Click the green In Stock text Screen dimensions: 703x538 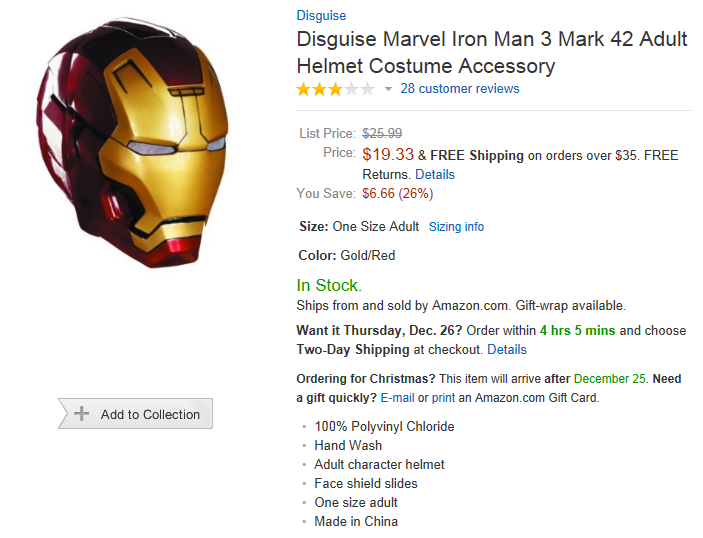(x=329, y=286)
